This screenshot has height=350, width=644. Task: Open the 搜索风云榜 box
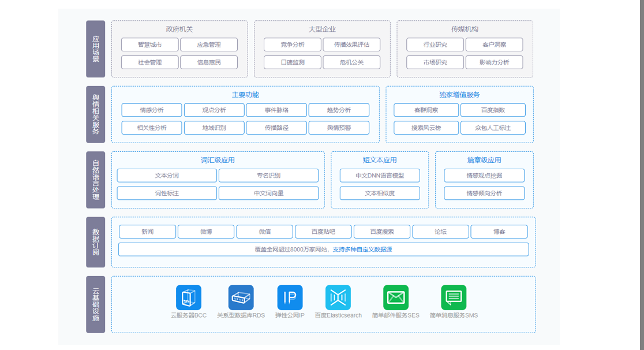[426, 128]
